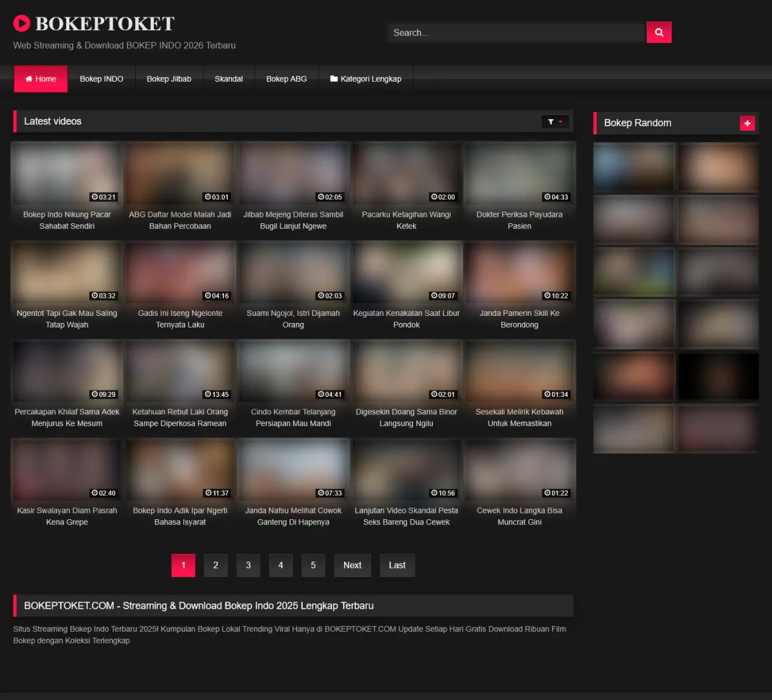This screenshot has height=700, width=772.
Task: Go to page 2 of results
Action: pos(216,566)
